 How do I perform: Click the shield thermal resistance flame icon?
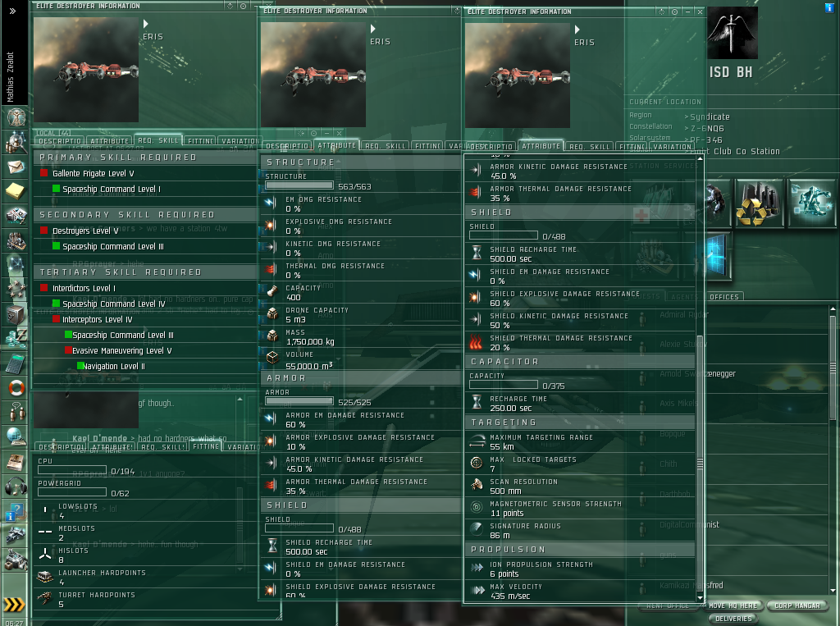(477, 342)
